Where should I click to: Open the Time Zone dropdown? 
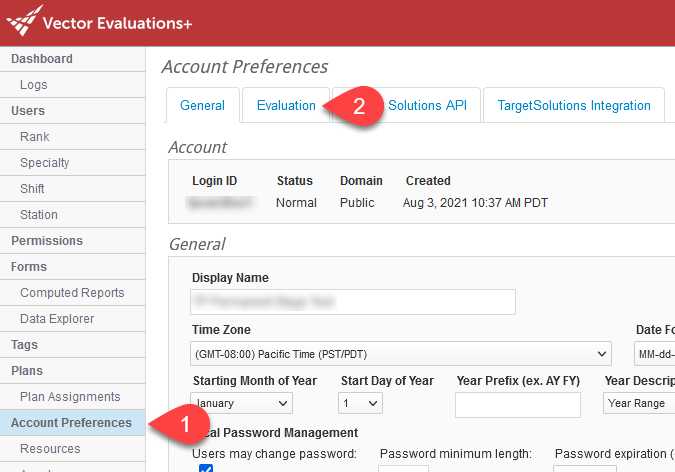point(401,354)
